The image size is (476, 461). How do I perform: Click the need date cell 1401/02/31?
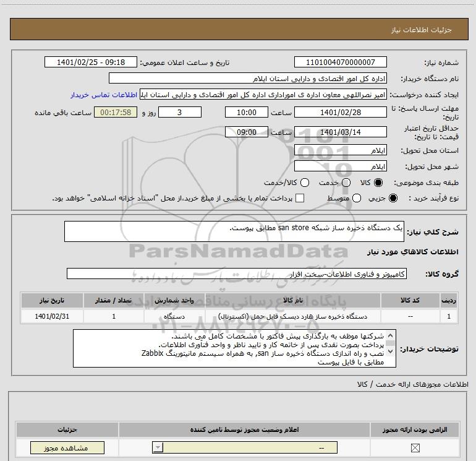(52, 316)
